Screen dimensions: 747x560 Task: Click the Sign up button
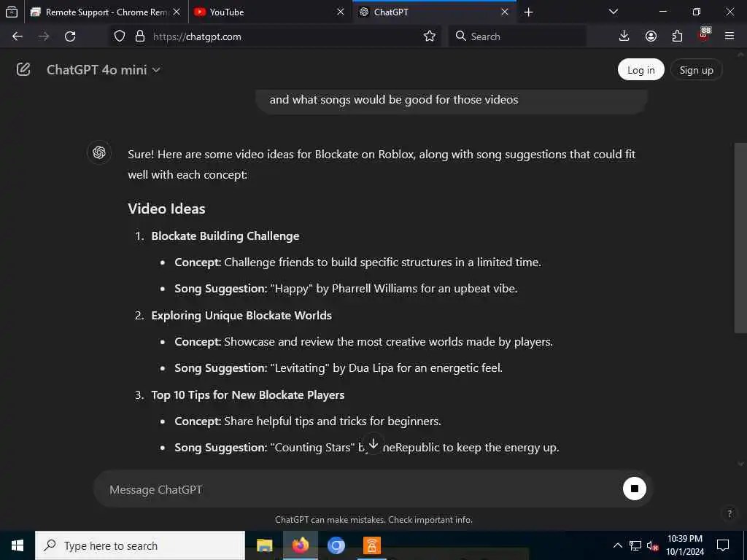[x=696, y=70]
